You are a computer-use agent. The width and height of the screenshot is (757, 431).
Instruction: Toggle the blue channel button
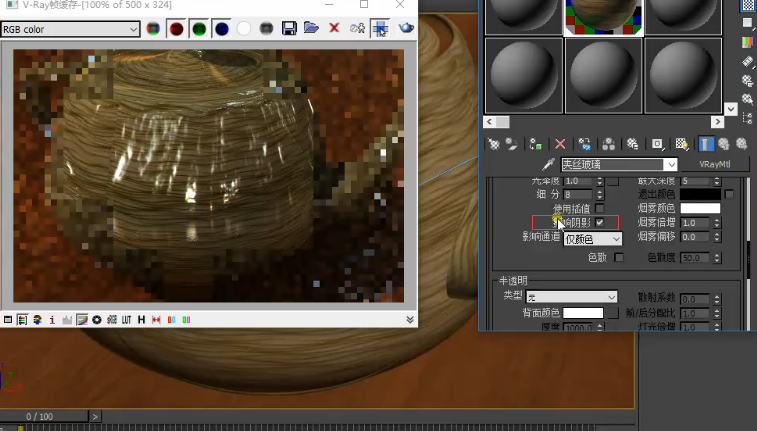(x=221, y=29)
